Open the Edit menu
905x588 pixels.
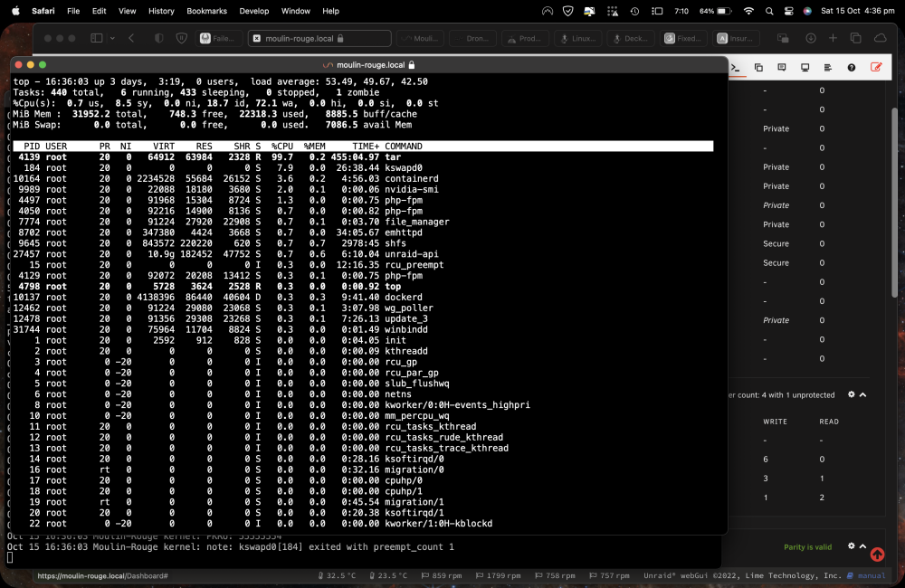click(100, 11)
